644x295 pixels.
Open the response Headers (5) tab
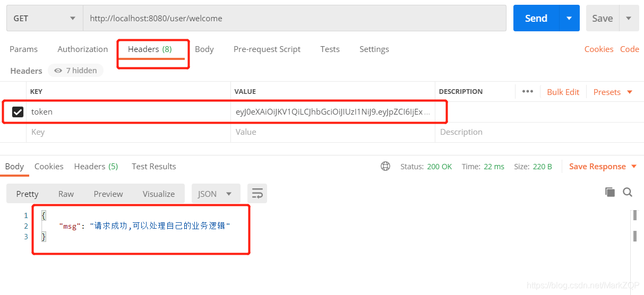[96, 166]
